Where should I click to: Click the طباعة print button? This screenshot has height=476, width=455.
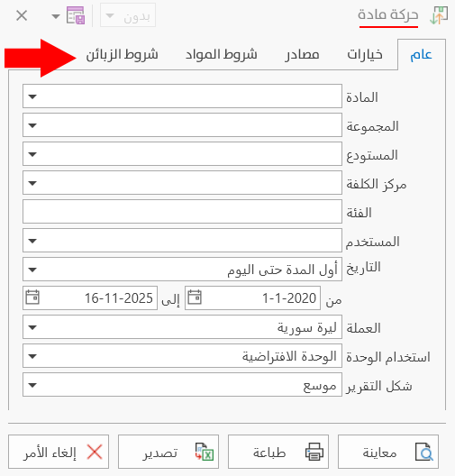coord(278,452)
